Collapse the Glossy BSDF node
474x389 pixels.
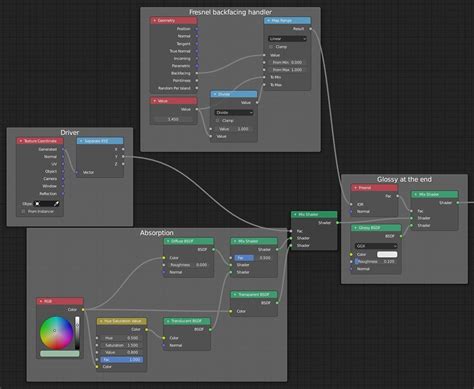pyautogui.click(x=355, y=228)
